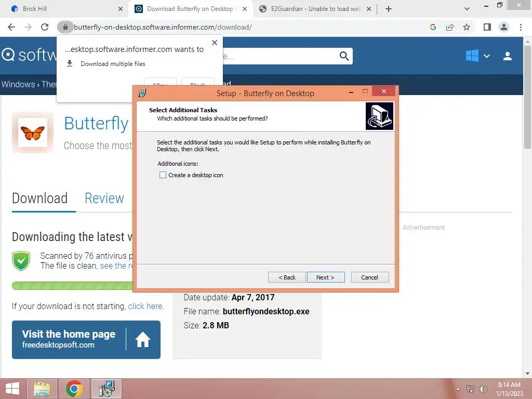
Task: Click the Size 2.8 MB text
Action: pos(206,325)
